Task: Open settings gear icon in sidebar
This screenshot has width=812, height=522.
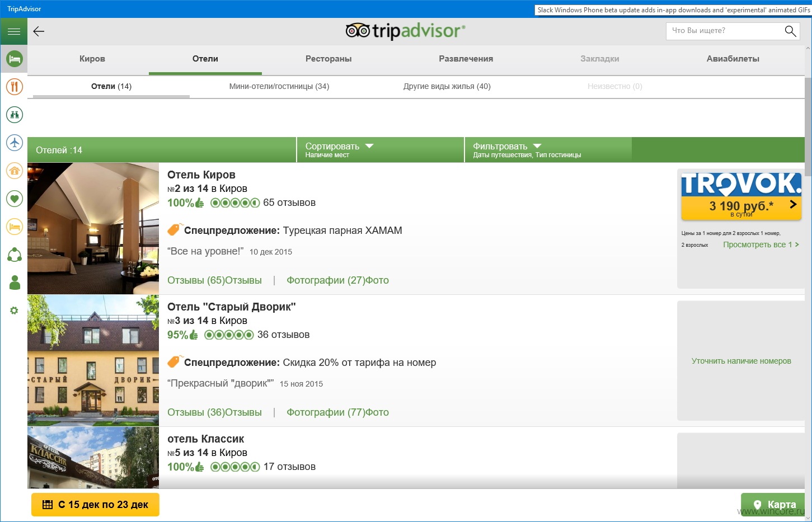Action: point(15,311)
